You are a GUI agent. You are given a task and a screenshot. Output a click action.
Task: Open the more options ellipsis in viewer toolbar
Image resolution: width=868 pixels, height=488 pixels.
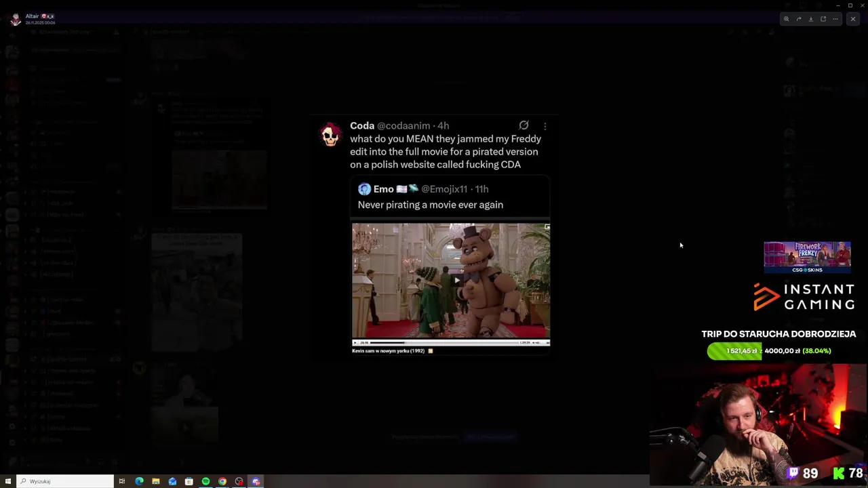[x=835, y=19]
